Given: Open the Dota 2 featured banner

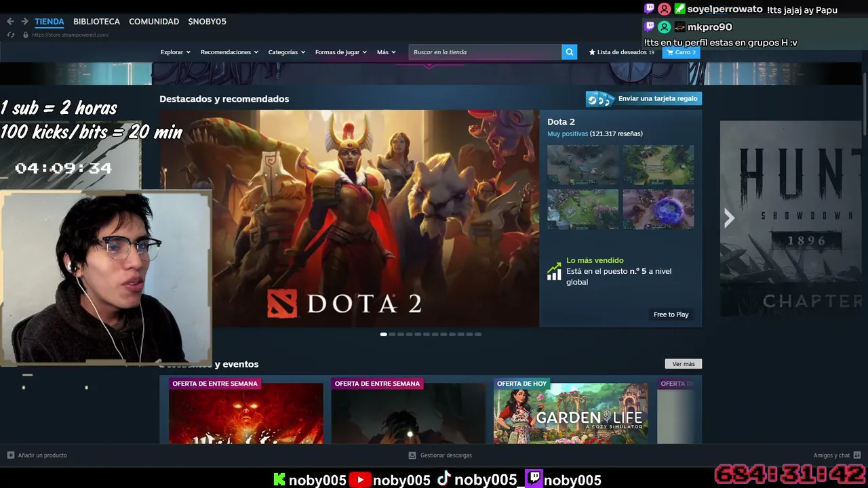Looking at the screenshot, I should pos(349,218).
